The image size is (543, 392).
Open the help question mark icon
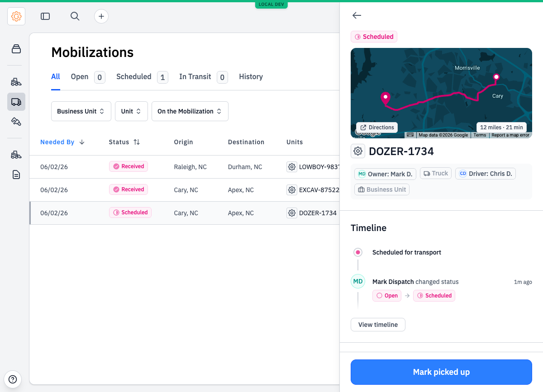click(13, 379)
